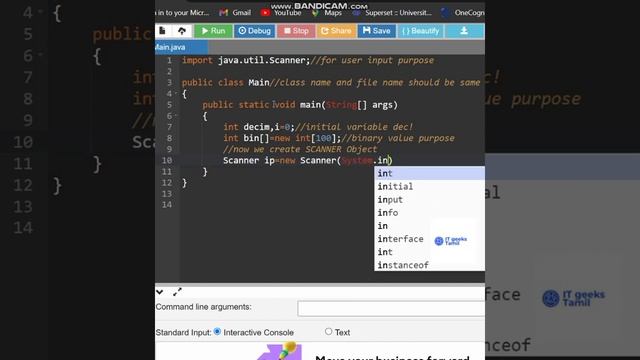Screen dimensions: 640x360
Task: Open the Maps bookmark
Action: coord(327,13)
